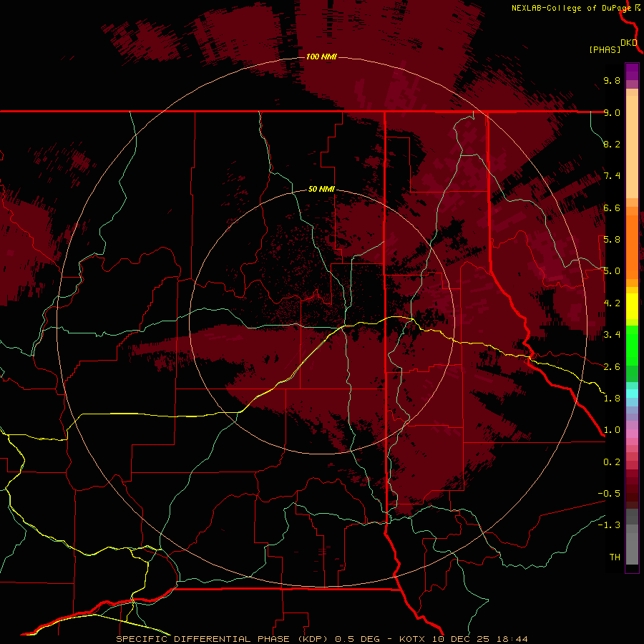Viewport: 644px width, 644px height.
Task: Pick the pink color bar segment
Action: click(632, 434)
